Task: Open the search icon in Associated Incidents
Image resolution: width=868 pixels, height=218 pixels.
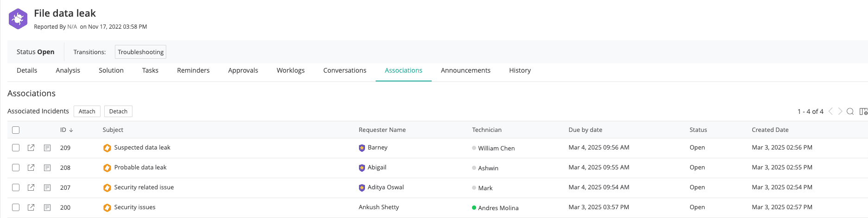Action: 850,112
